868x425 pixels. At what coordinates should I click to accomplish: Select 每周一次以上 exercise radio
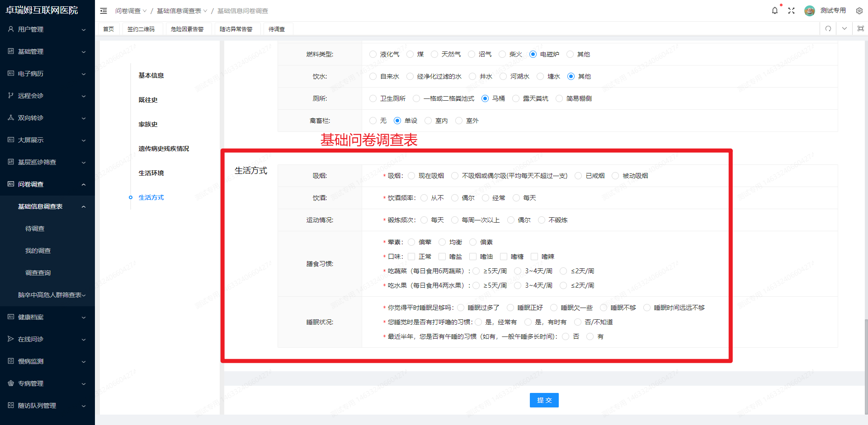[x=455, y=220]
